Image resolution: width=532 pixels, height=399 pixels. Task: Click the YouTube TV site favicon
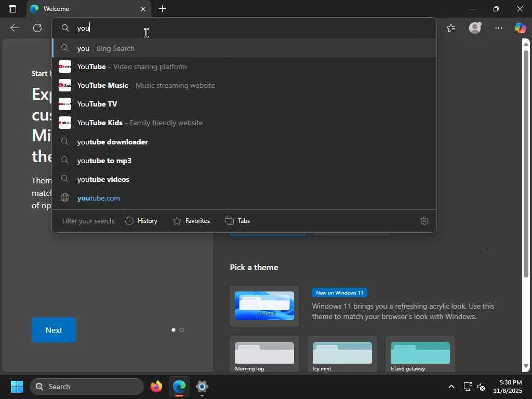[x=65, y=104]
